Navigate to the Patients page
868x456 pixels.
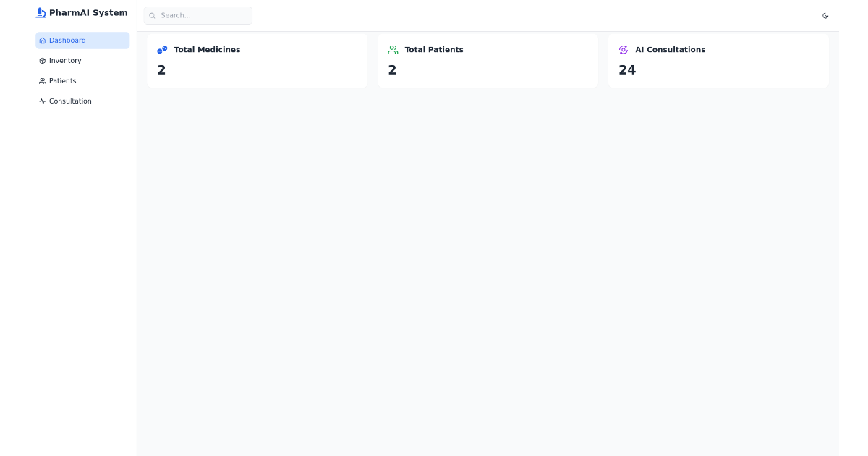pos(62,81)
